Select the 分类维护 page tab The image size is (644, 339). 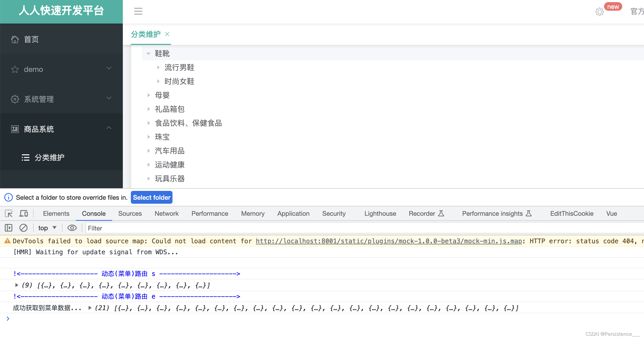click(x=146, y=34)
